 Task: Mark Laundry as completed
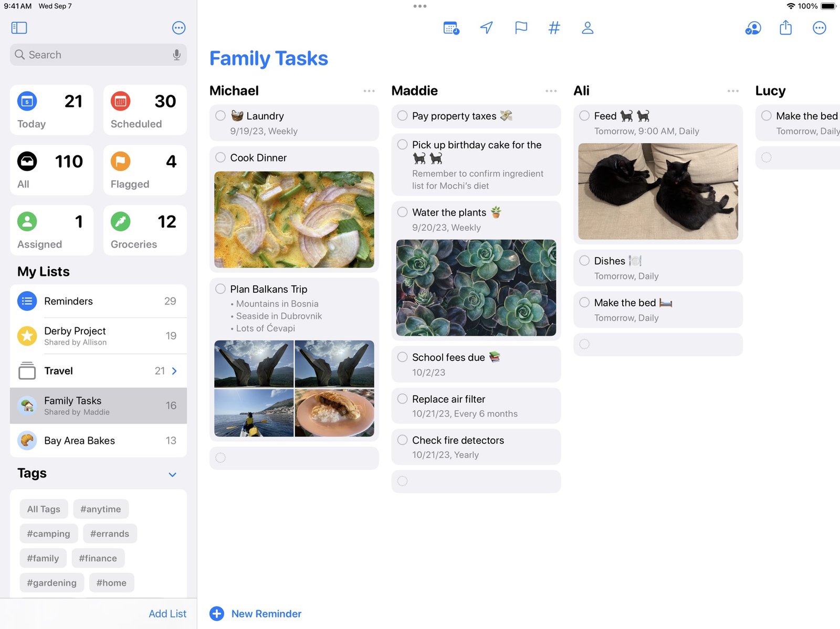(x=220, y=115)
